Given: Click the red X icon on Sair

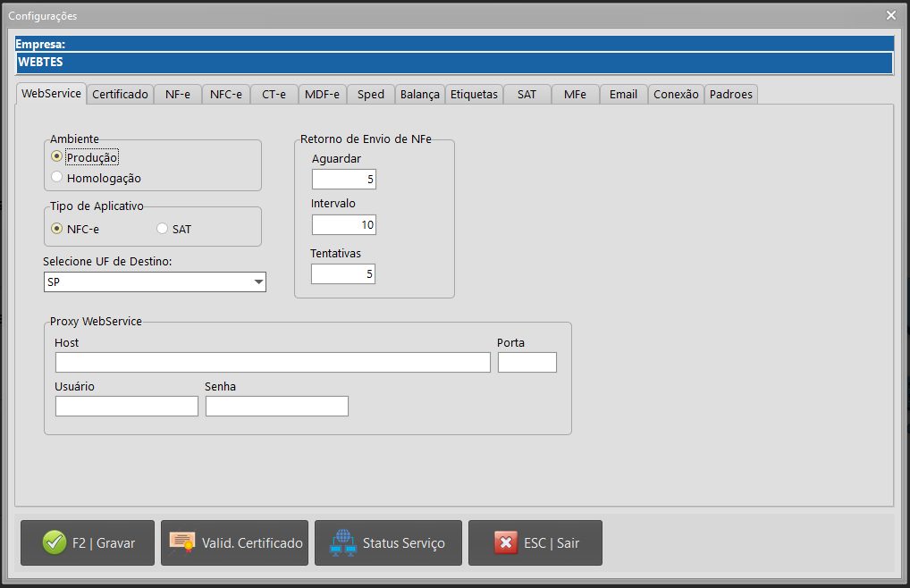Looking at the screenshot, I should click(506, 542).
